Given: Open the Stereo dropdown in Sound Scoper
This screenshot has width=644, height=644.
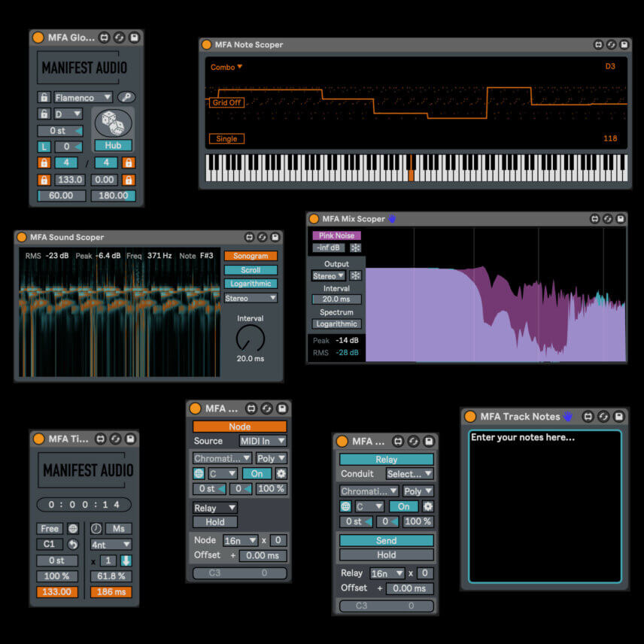Looking at the screenshot, I should (251, 298).
